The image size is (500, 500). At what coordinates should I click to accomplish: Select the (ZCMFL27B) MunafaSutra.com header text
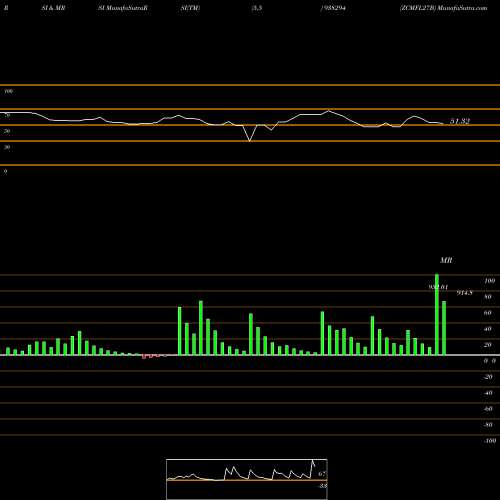pyautogui.click(x=444, y=8)
